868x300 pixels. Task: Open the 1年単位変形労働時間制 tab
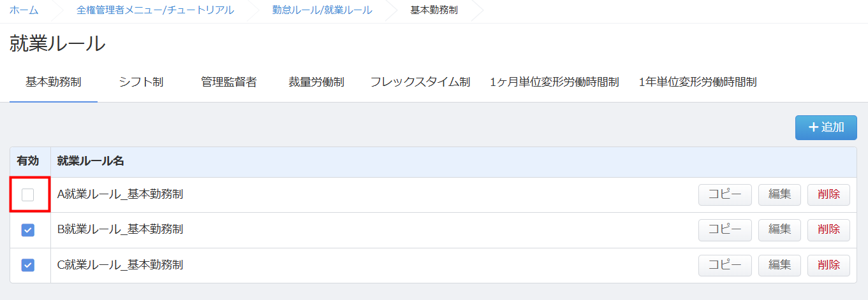coord(698,82)
